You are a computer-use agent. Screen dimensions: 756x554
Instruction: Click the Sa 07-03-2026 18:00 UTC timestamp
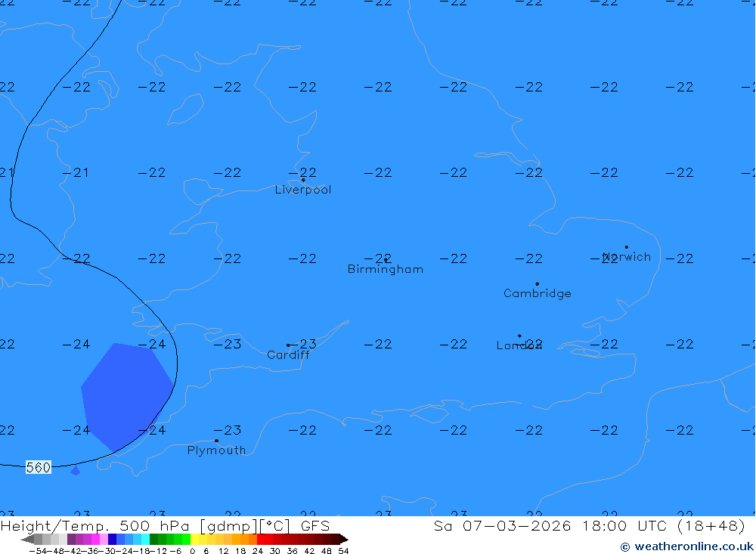pos(589,525)
